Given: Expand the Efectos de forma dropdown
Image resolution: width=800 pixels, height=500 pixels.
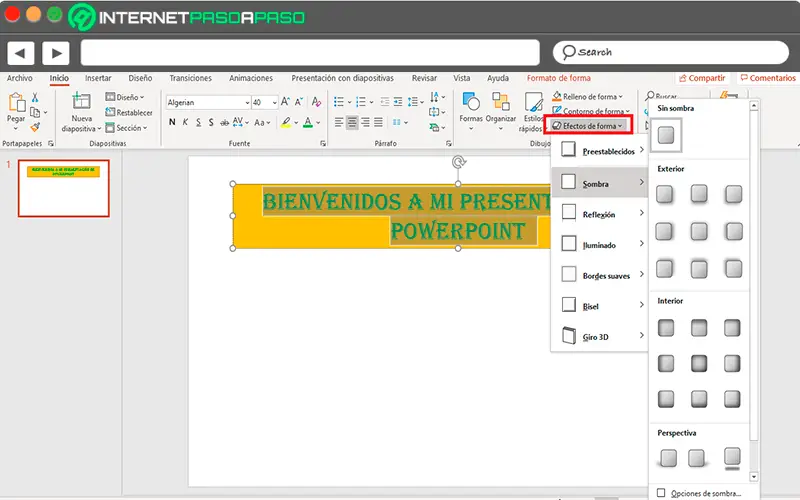Looking at the screenshot, I should coord(592,125).
